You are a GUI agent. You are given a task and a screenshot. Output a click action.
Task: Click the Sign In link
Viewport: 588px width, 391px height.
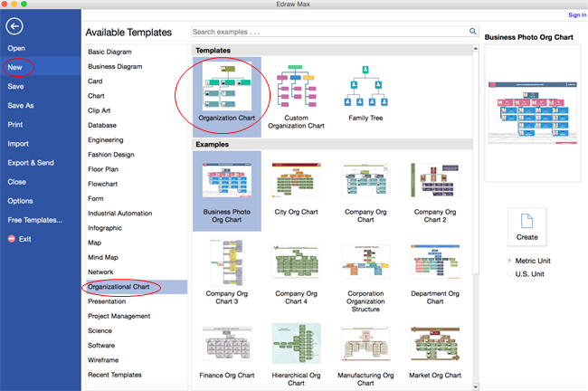pos(577,15)
